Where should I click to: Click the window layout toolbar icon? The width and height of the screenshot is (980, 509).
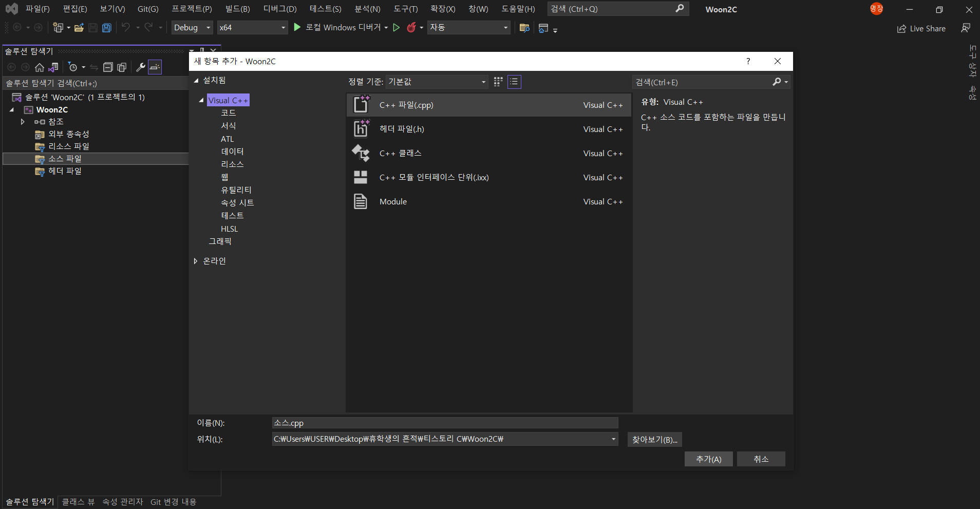pyautogui.click(x=543, y=28)
